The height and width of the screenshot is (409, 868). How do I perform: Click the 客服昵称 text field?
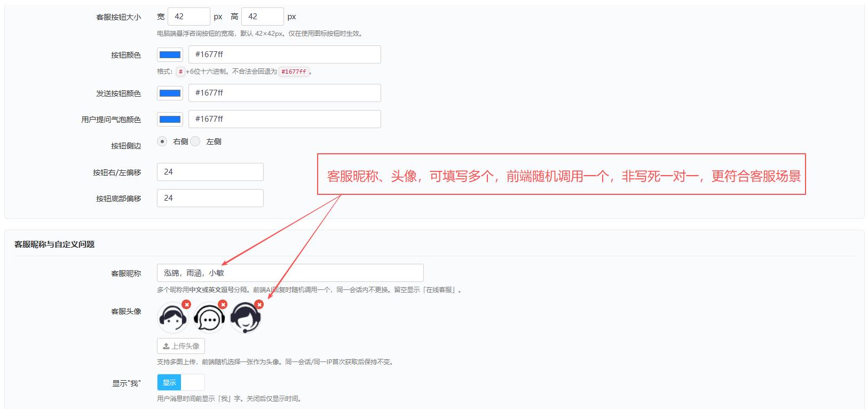click(x=290, y=273)
